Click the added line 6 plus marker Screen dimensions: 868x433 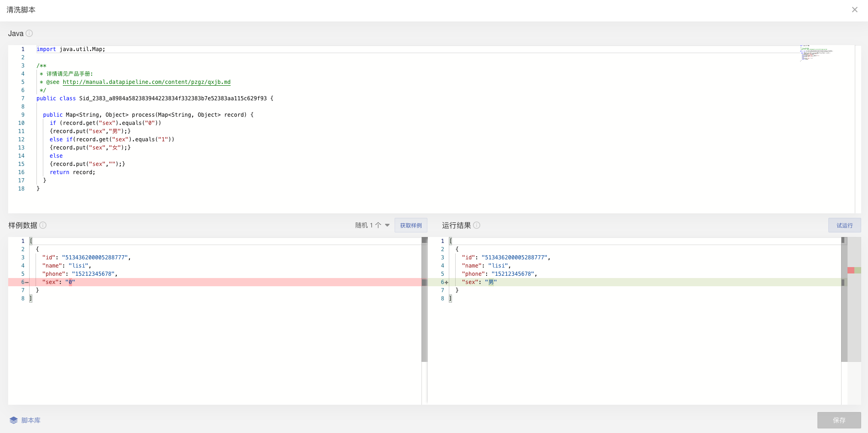(447, 283)
